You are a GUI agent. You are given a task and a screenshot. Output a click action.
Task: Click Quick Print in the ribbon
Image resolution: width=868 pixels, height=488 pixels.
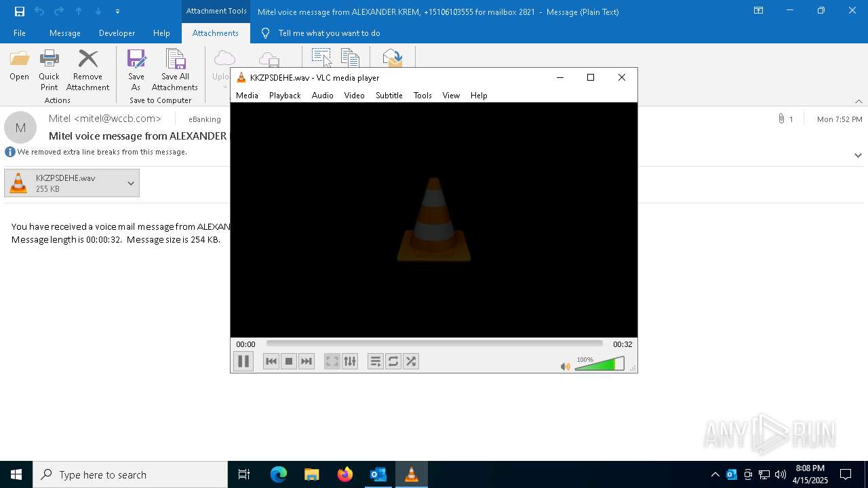click(49, 70)
